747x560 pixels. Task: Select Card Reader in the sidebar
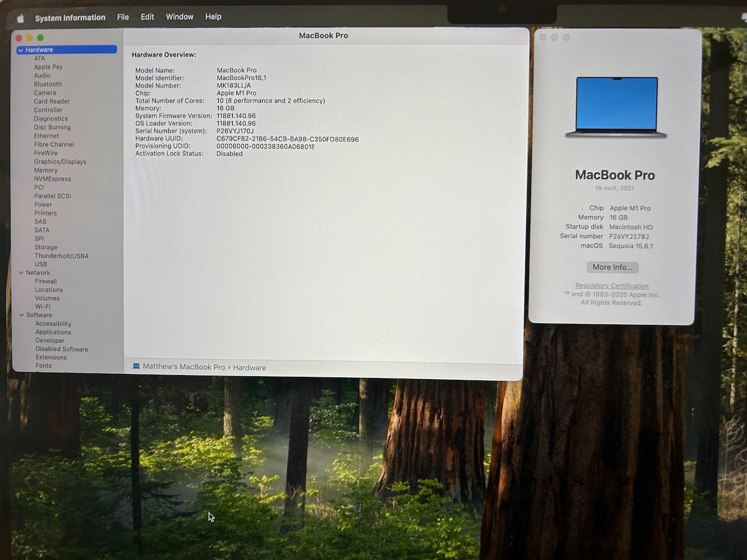coord(52,101)
